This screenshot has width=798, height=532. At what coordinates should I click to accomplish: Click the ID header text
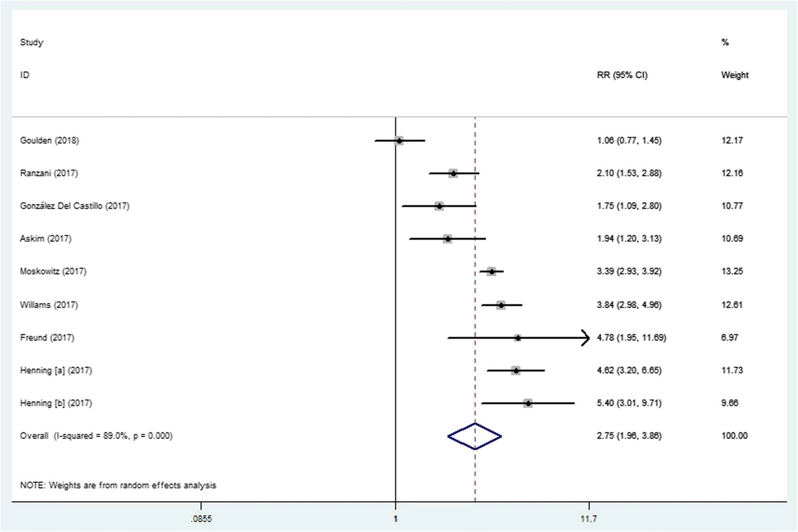tap(25, 75)
